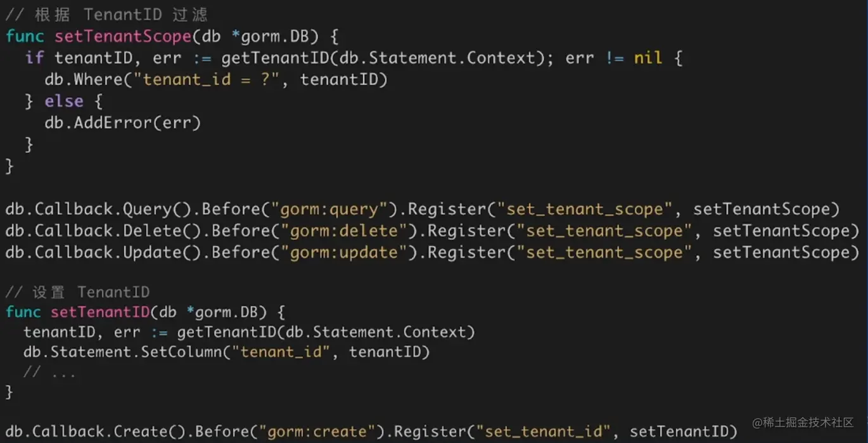This screenshot has width=868, height=443.
Task: Click the first func keyword
Action: point(25,36)
